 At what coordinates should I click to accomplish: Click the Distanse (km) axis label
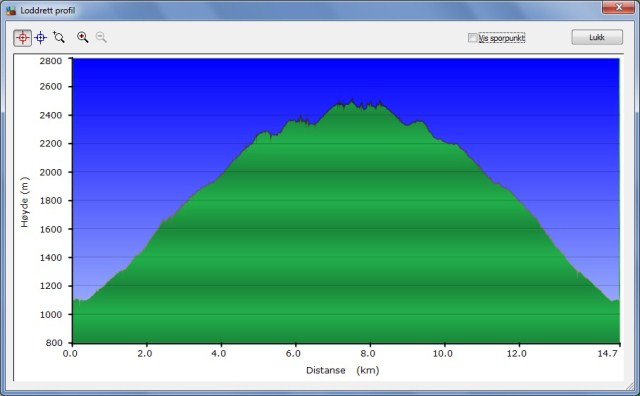(x=342, y=370)
